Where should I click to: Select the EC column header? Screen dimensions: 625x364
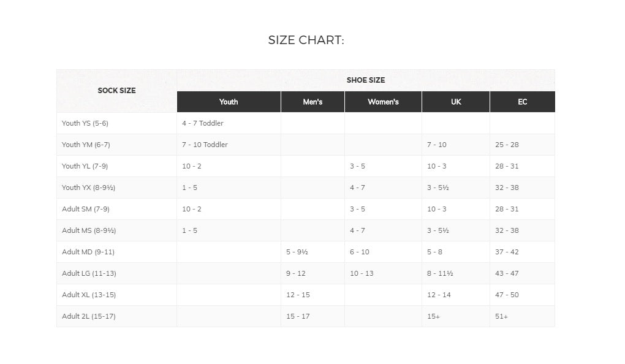click(x=523, y=102)
